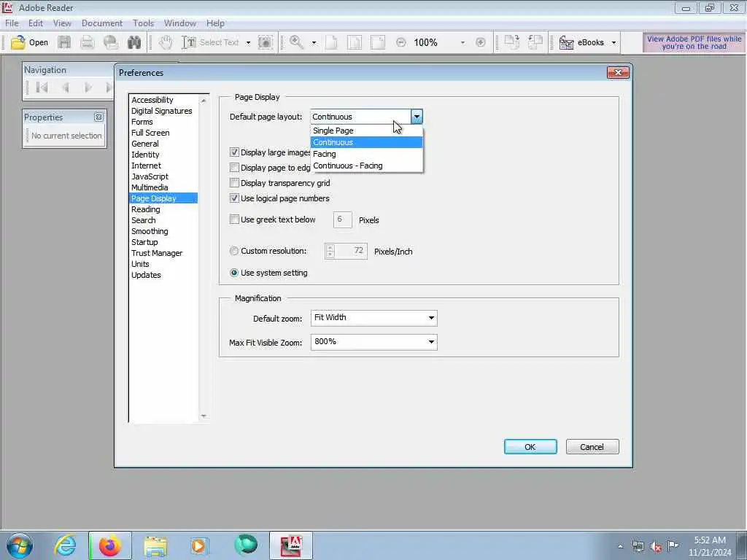Collapse the Default page layout dropdown arrow
Screen dimensions: 747x560
pos(417,117)
